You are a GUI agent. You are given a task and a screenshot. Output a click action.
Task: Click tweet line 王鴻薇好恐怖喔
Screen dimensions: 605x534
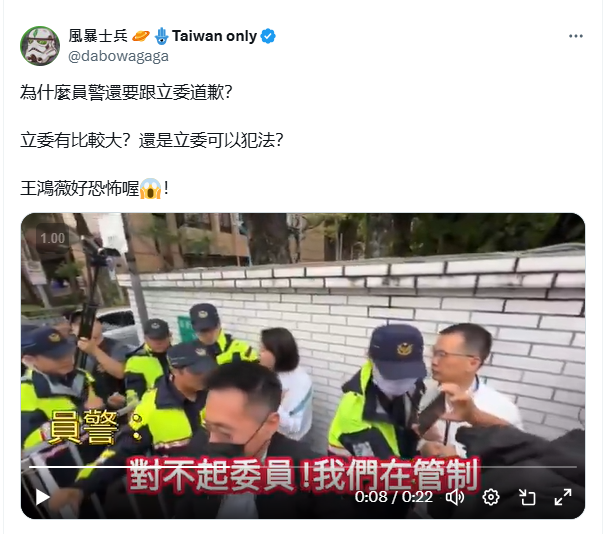point(79,189)
